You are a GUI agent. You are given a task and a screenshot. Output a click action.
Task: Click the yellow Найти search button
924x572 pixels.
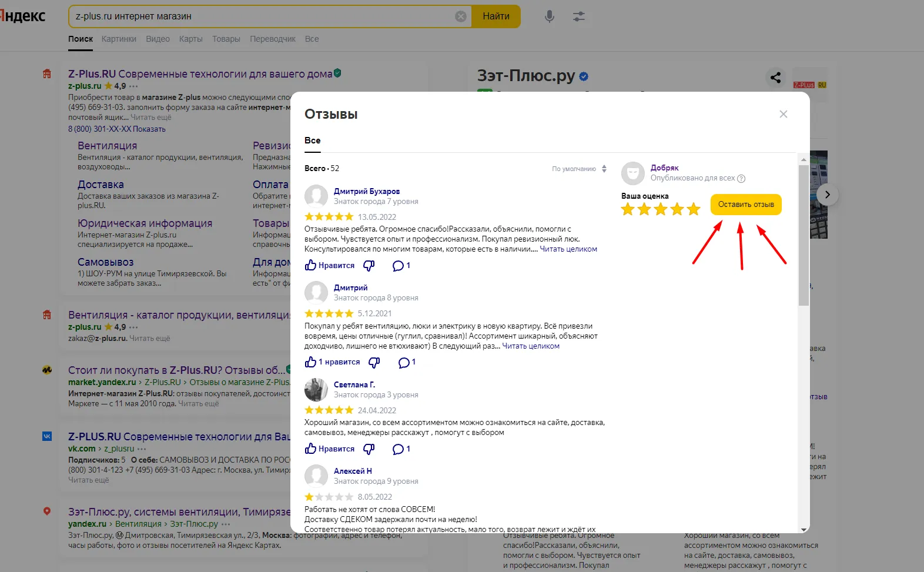click(496, 16)
